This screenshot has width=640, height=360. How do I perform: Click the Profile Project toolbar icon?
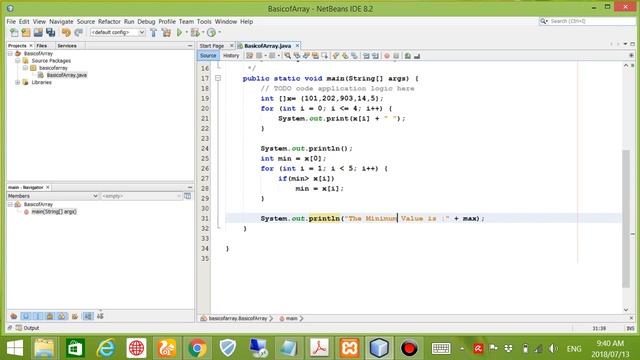click(211, 32)
